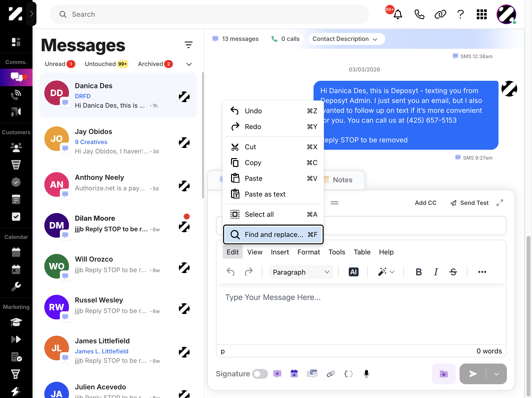
Task: Click the message body text area
Action: (361, 314)
